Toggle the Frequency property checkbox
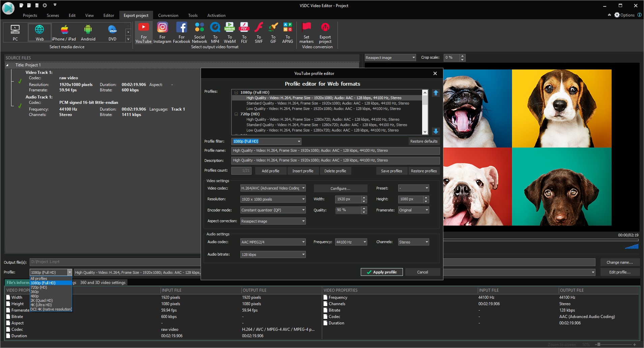This screenshot has height=348, width=644. click(x=326, y=297)
